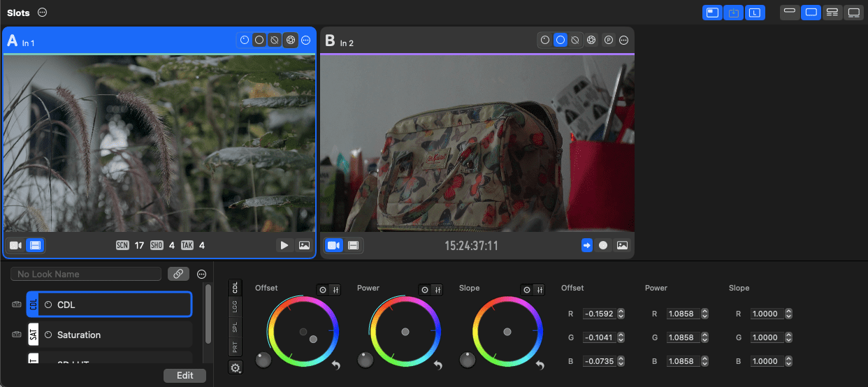
Task: Switch to the CDL vertical tab
Action: point(235,287)
